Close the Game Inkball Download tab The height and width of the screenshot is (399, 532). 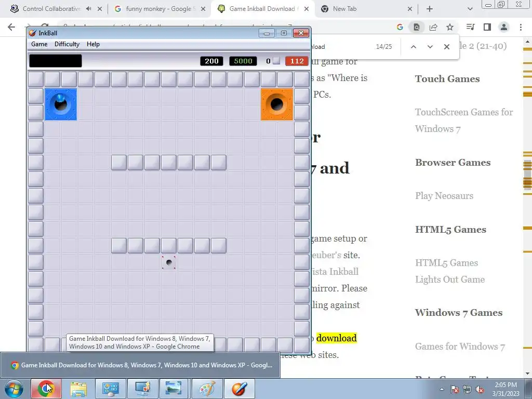tap(307, 9)
